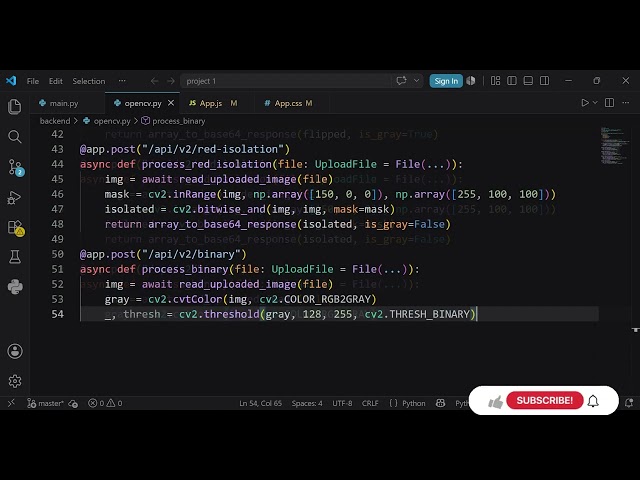
Task: Open the remote window indicator in status bar
Action: 11,403
